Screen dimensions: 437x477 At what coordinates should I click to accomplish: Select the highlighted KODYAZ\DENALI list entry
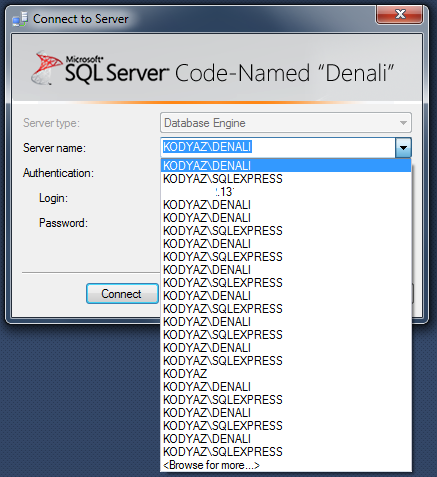[286, 166]
